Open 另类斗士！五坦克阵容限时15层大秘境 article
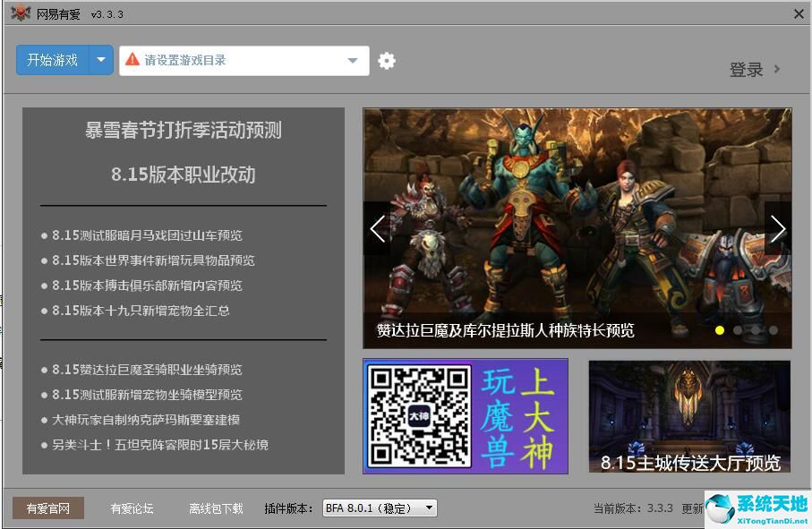 coord(160,445)
